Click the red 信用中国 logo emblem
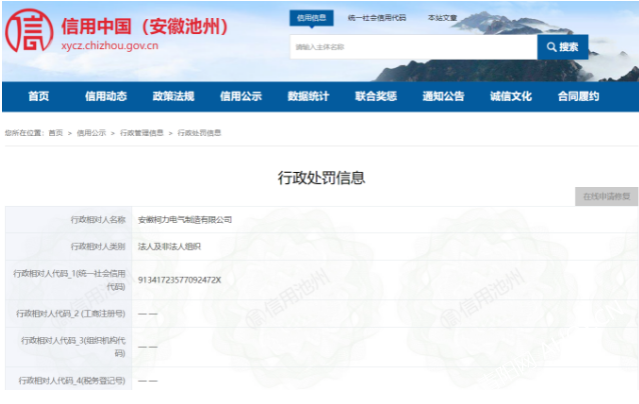The height and width of the screenshot is (404, 639). [x=29, y=31]
